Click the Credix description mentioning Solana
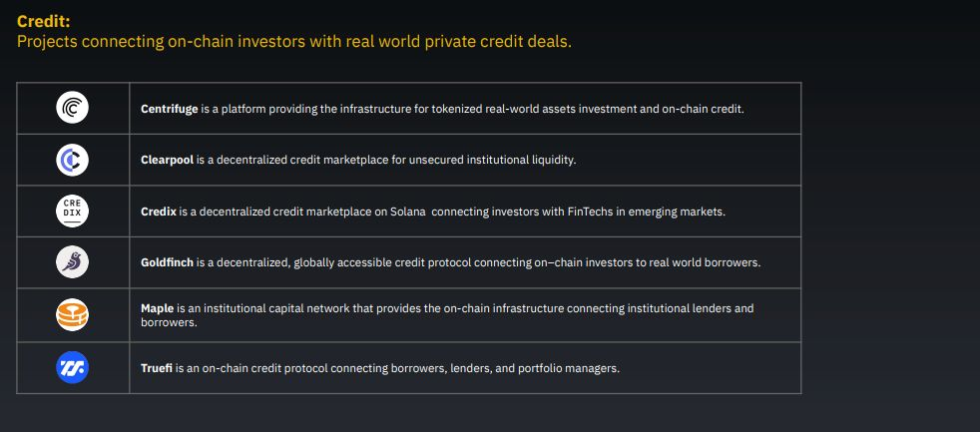980x432 pixels. (x=449, y=212)
